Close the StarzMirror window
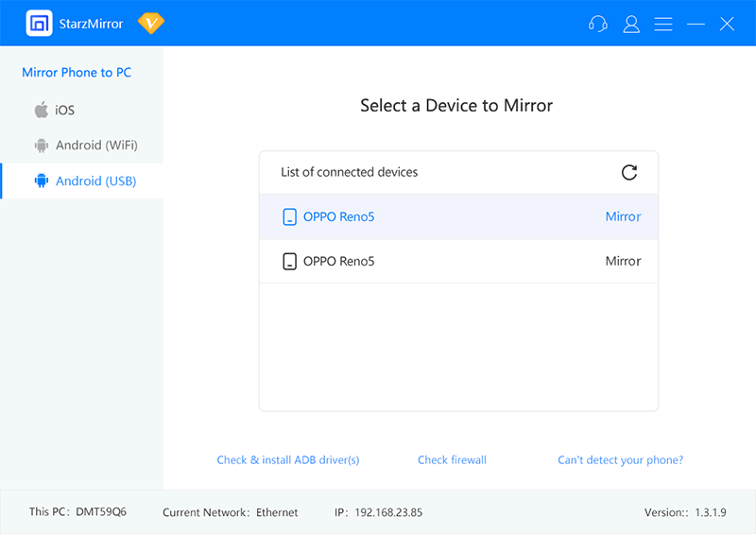The width and height of the screenshot is (756, 534). (727, 24)
